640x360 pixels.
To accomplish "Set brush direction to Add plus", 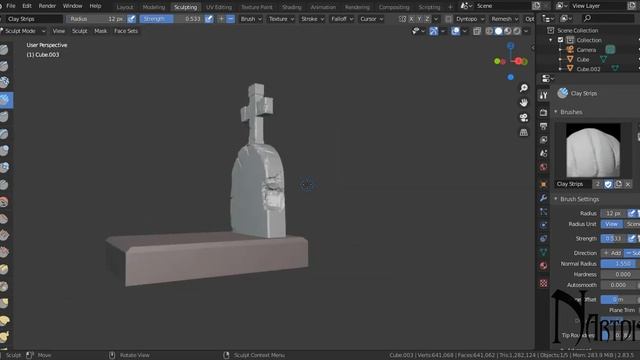I will point(221,19).
